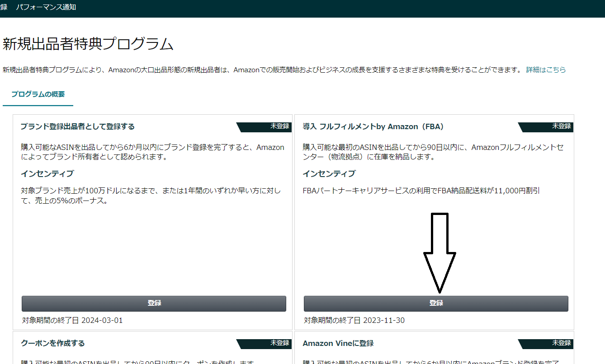Open the パフォーマンス通知 menu item
The image size is (605, 364).
click(x=46, y=8)
